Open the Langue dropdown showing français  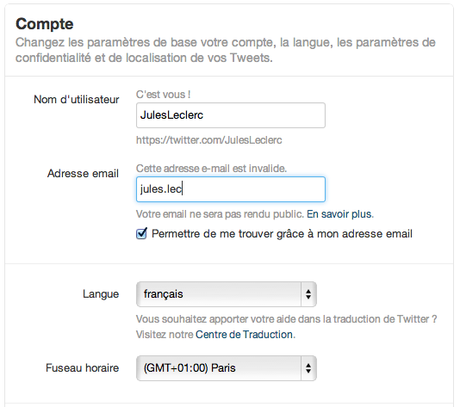[x=226, y=294]
